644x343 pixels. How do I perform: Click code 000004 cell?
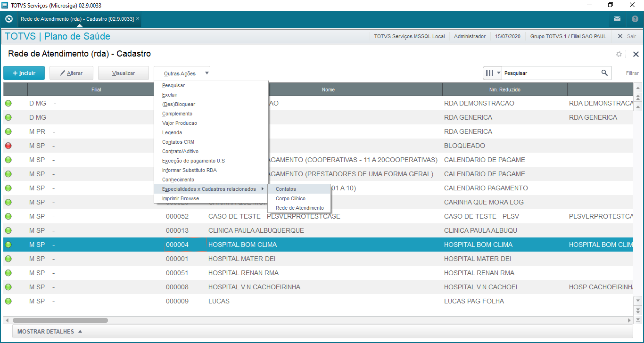[185, 245]
